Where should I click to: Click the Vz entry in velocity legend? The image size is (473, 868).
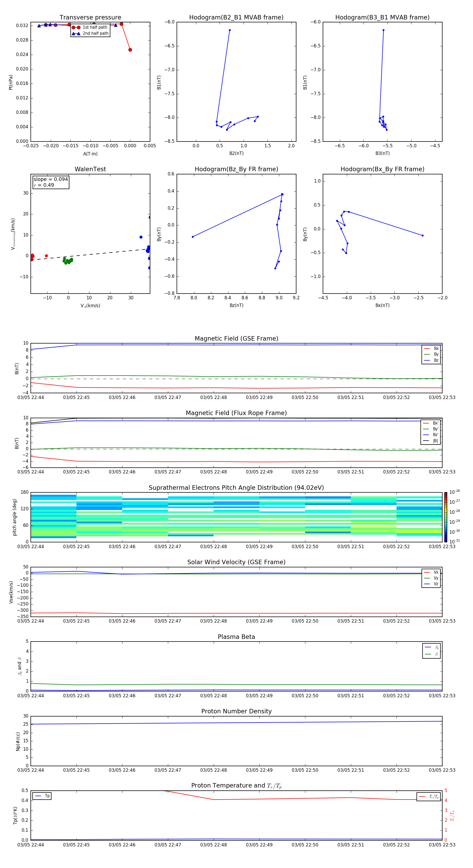click(431, 584)
